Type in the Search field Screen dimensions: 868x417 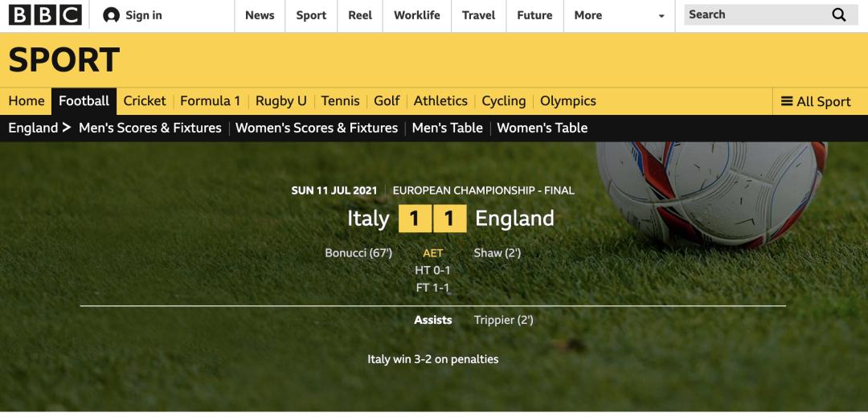(755, 14)
